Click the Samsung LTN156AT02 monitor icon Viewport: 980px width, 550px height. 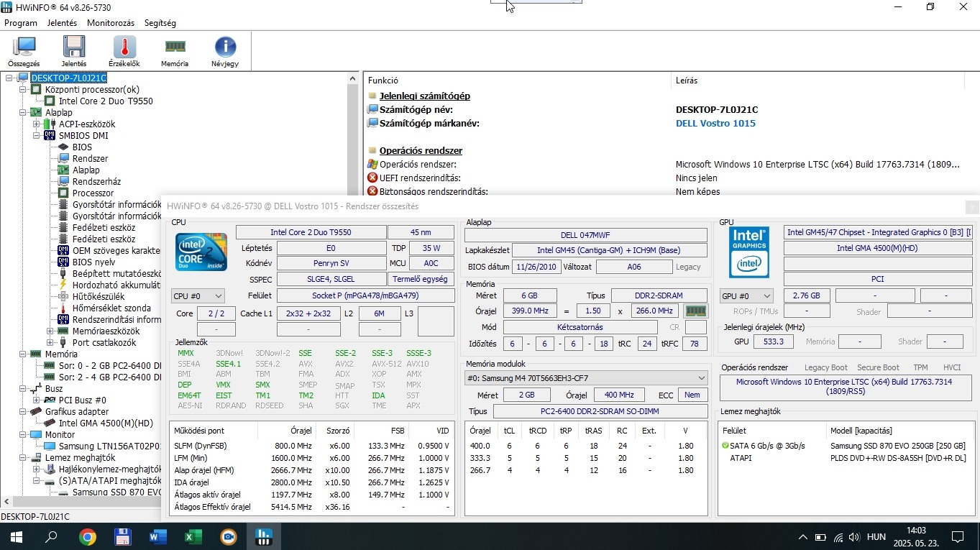tap(50, 446)
